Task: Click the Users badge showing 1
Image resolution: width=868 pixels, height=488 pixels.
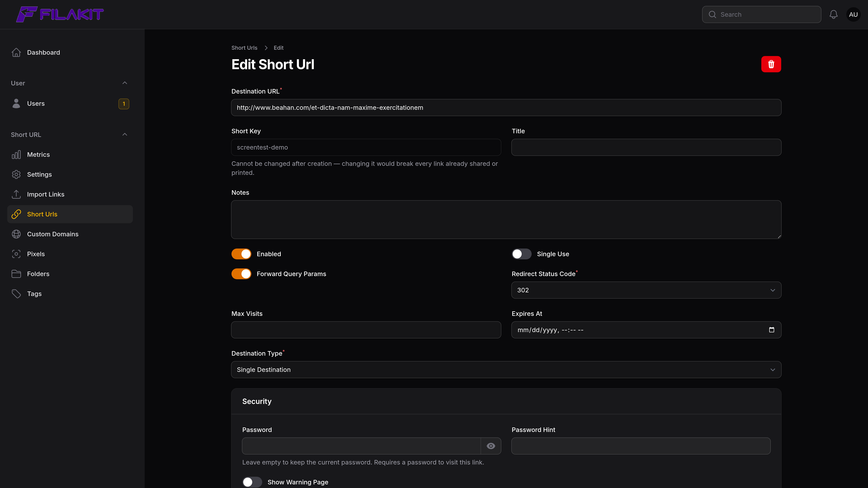Action: [x=124, y=104]
